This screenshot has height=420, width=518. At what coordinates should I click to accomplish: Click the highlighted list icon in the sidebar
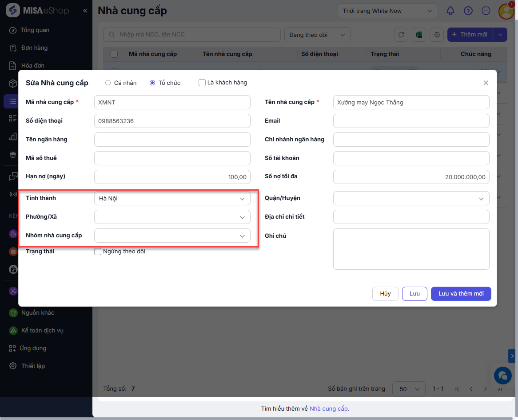click(x=13, y=101)
